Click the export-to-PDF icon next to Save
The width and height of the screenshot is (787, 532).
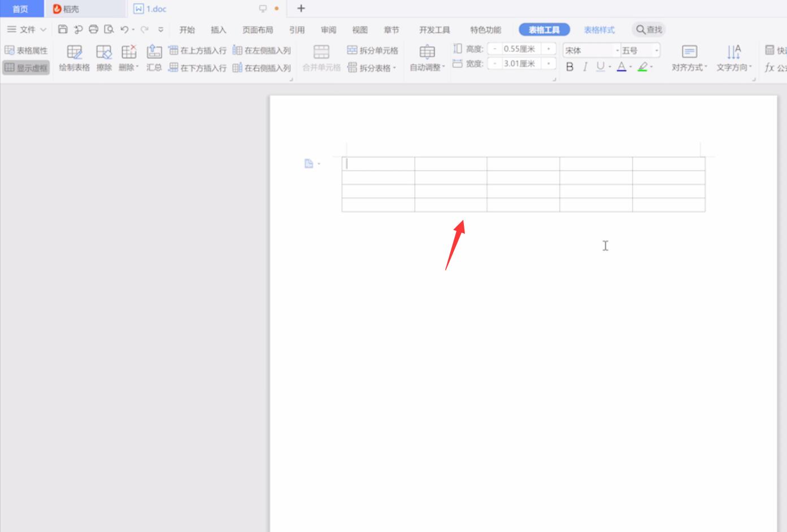click(x=79, y=29)
